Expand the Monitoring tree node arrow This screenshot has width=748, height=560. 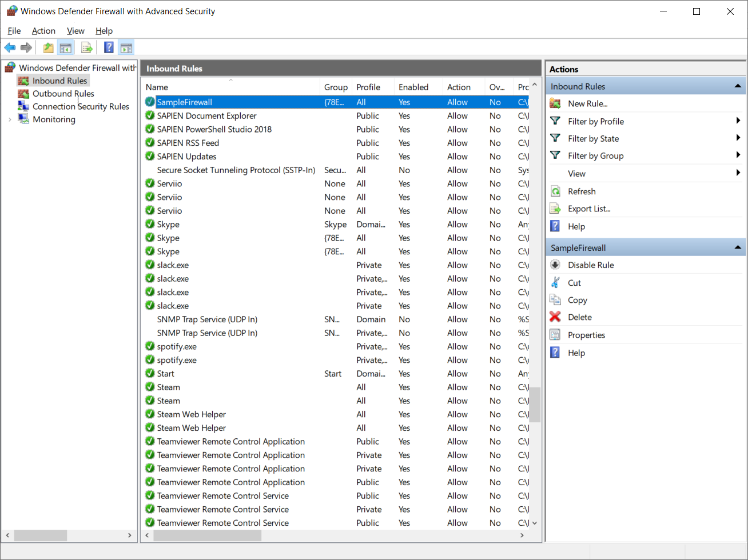(x=10, y=119)
